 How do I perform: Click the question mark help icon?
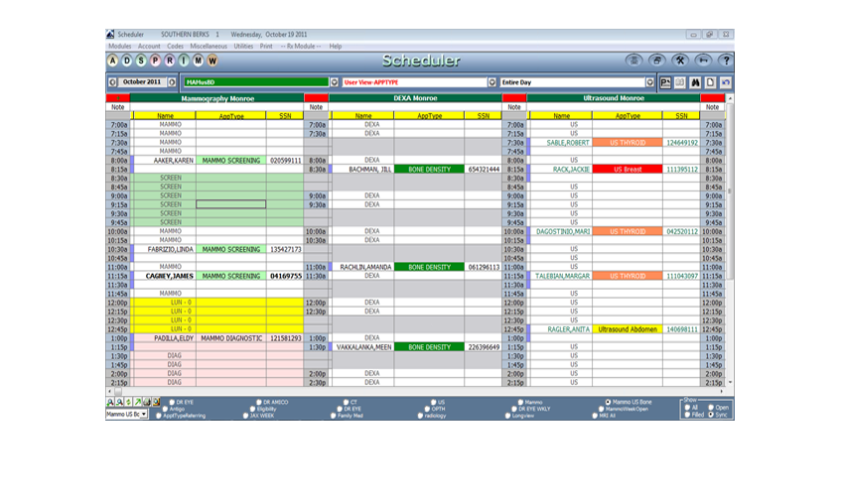coord(726,61)
